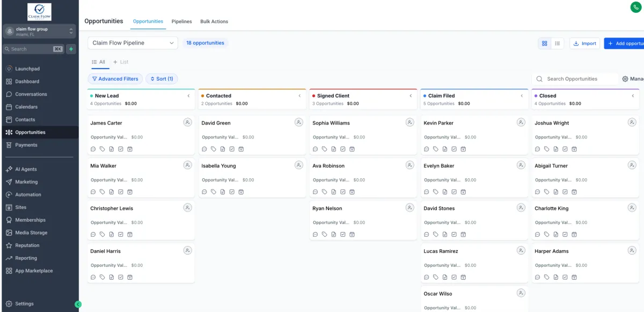Open the Claim Flow Pipeline dropdown

point(133,43)
